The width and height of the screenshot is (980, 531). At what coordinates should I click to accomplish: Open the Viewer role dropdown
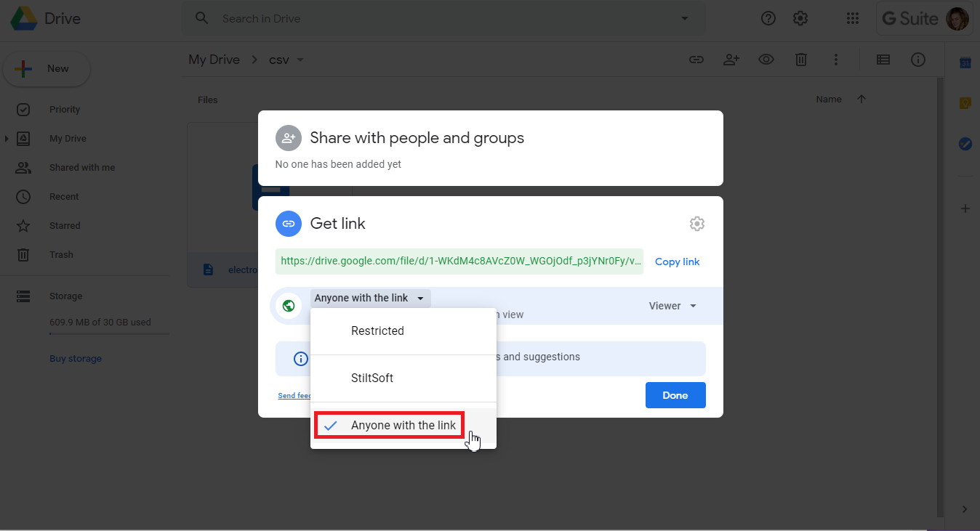point(672,306)
